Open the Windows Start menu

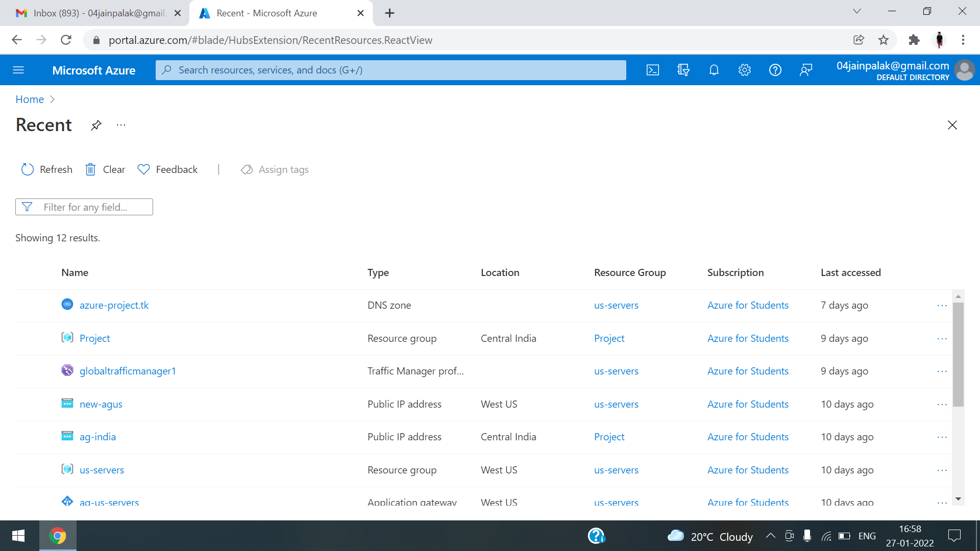pyautogui.click(x=18, y=536)
